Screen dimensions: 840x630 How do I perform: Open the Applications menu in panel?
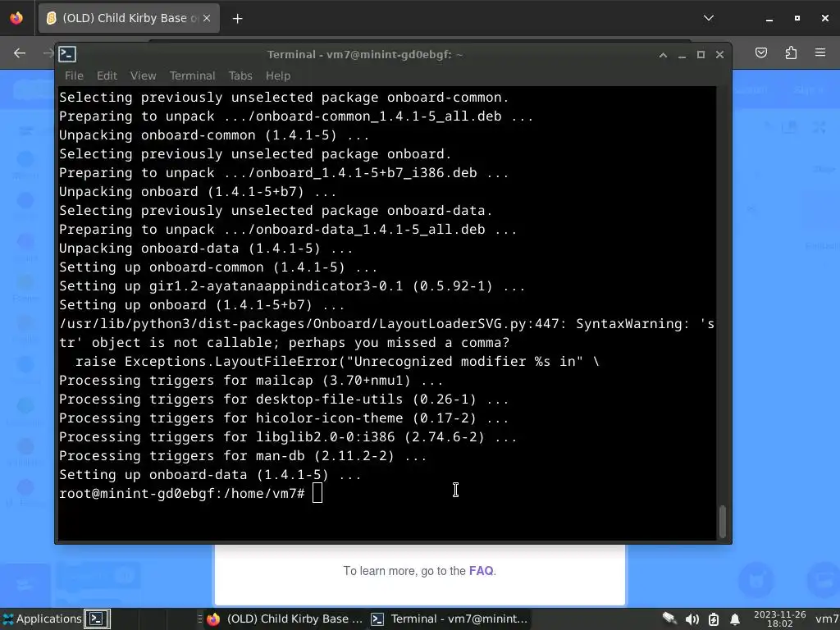42,619
